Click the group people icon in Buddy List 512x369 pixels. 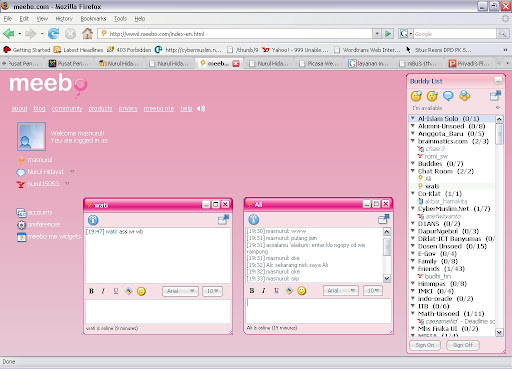pyautogui.click(x=465, y=96)
